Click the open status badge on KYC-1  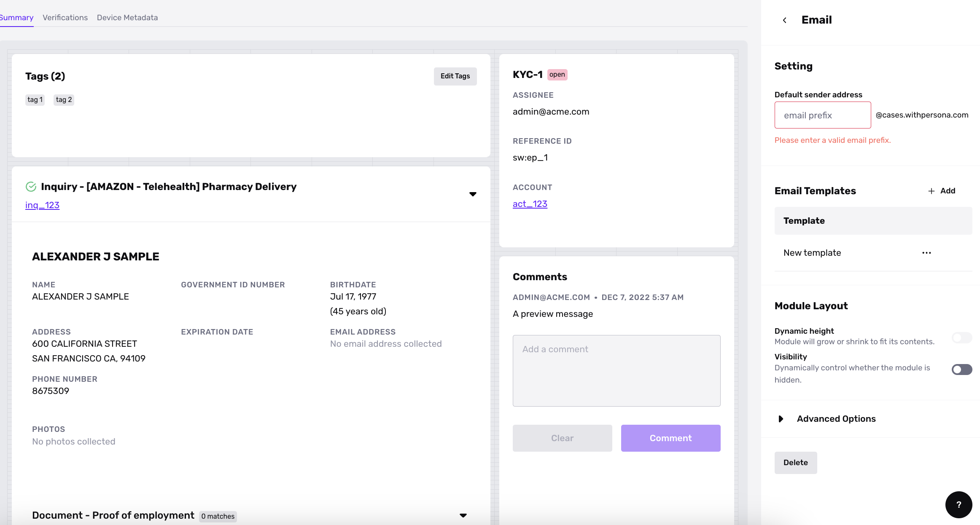pyautogui.click(x=555, y=74)
